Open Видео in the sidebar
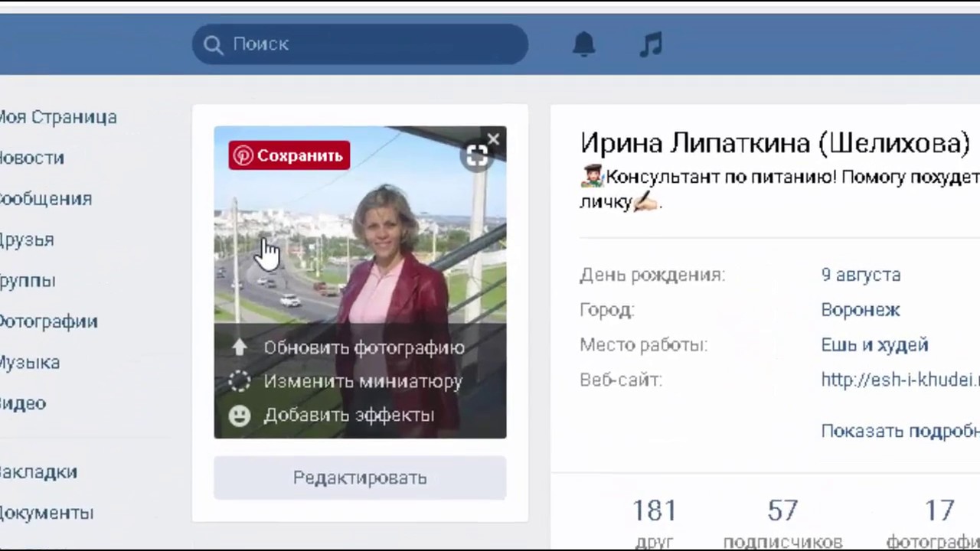This screenshot has width=980, height=551. click(x=23, y=403)
